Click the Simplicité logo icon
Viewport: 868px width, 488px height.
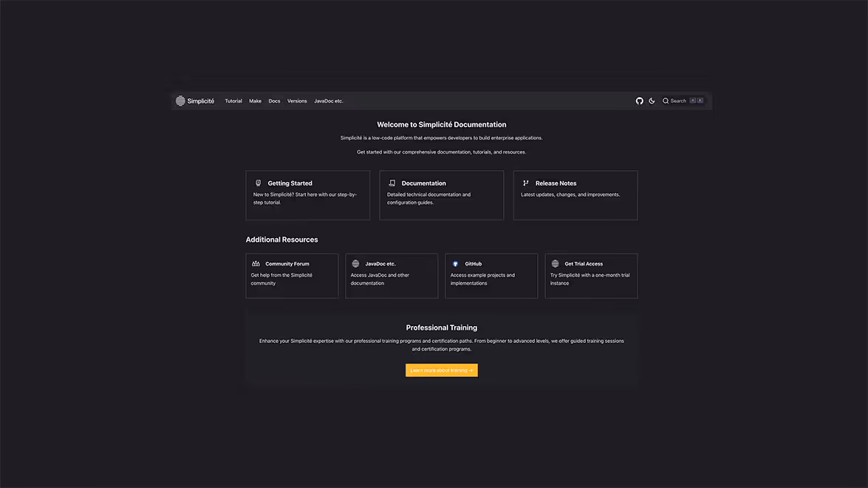pyautogui.click(x=180, y=101)
